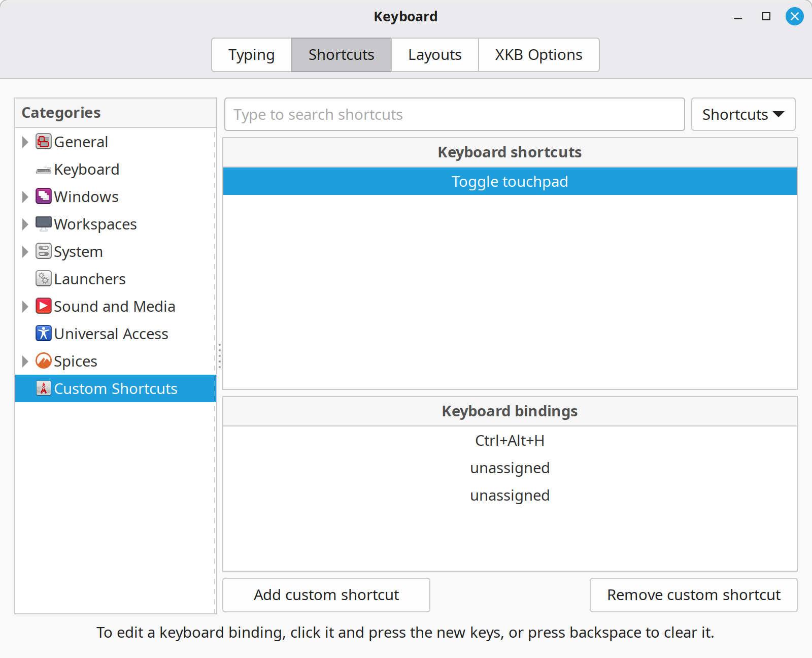Click the Categories column header
812x658 pixels.
point(116,113)
